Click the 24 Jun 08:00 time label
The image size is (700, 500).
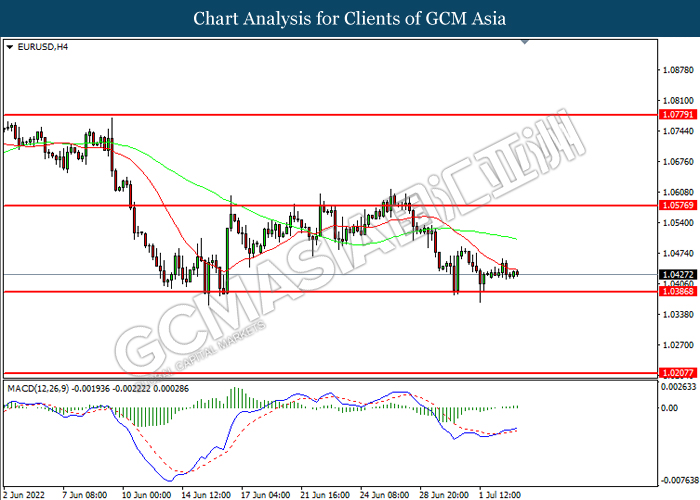(384, 495)
